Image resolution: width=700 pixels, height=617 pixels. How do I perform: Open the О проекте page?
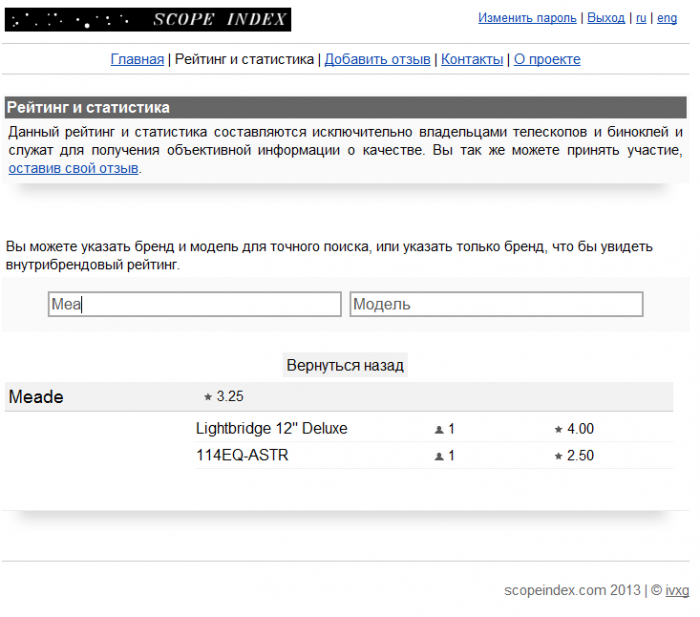point(547,59)
